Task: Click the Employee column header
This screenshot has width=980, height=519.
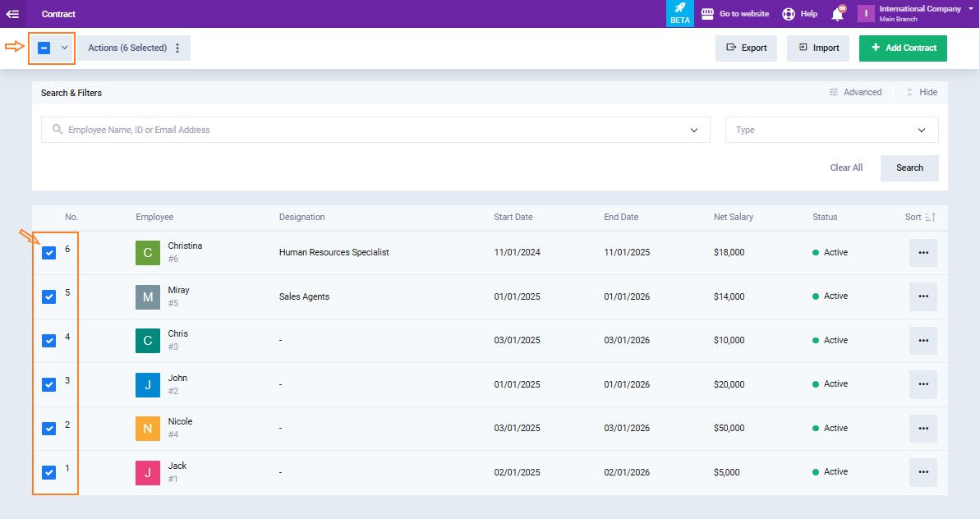Action: point(154,218)
